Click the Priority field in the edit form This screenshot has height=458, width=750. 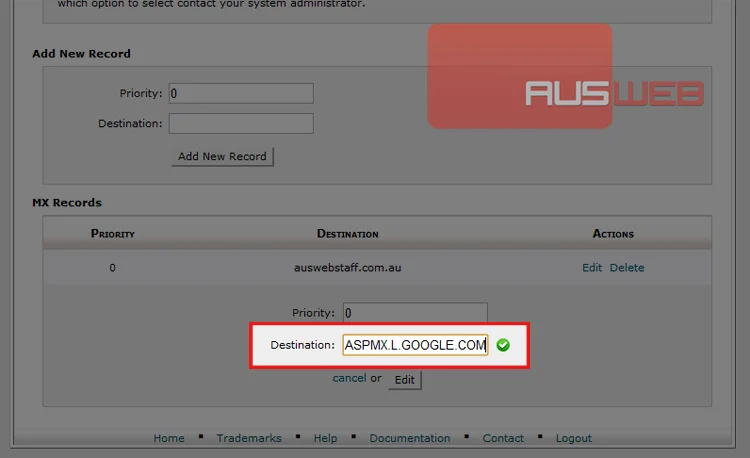tap(415, 312)
